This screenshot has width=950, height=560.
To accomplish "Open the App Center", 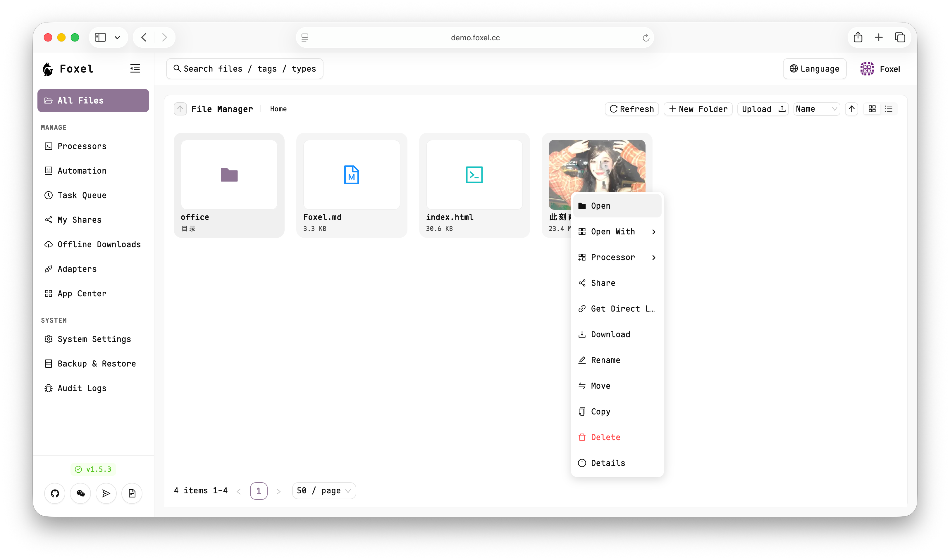I will [x=82, y=293].
